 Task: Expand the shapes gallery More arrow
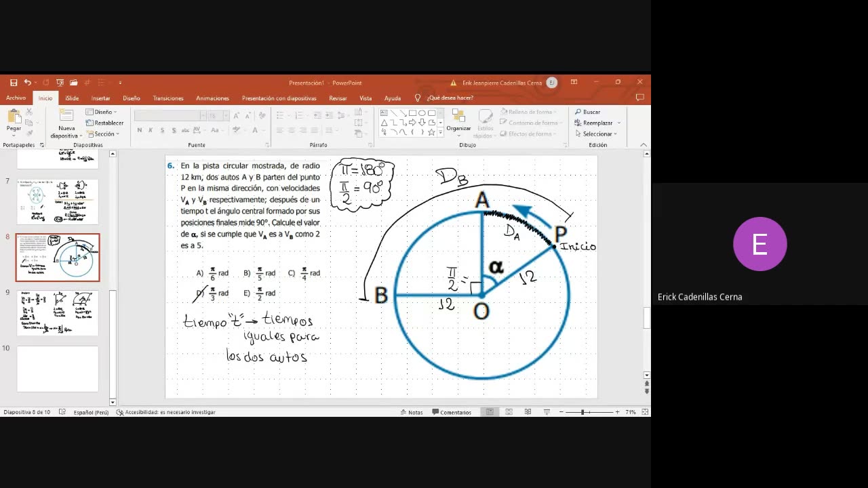coord(441,133)
